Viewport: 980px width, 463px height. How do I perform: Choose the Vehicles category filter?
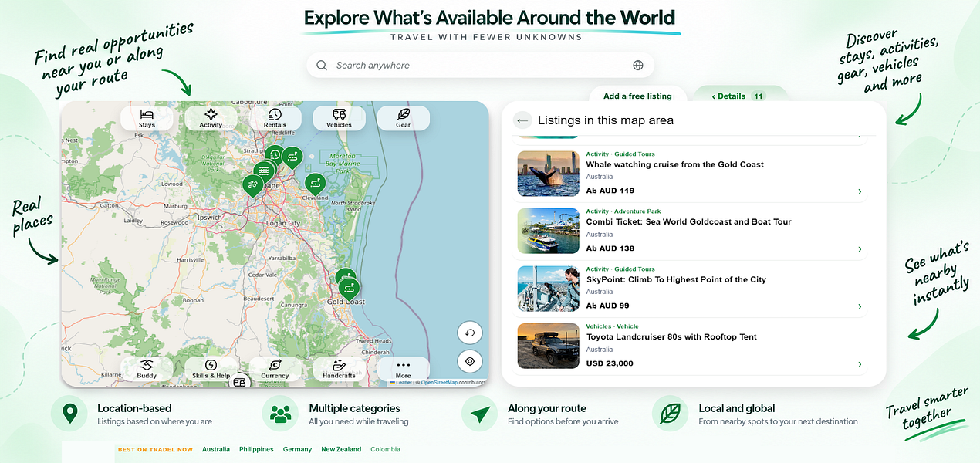[x=339, y=117]
